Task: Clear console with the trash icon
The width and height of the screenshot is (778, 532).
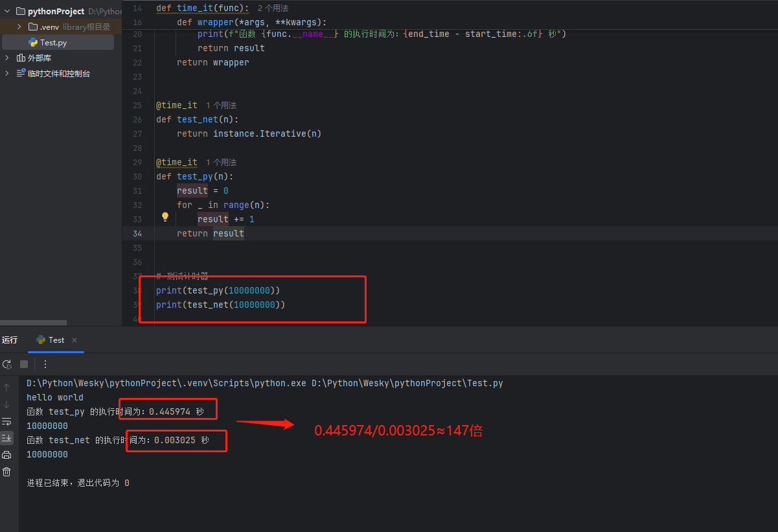Action: [7, 472]
